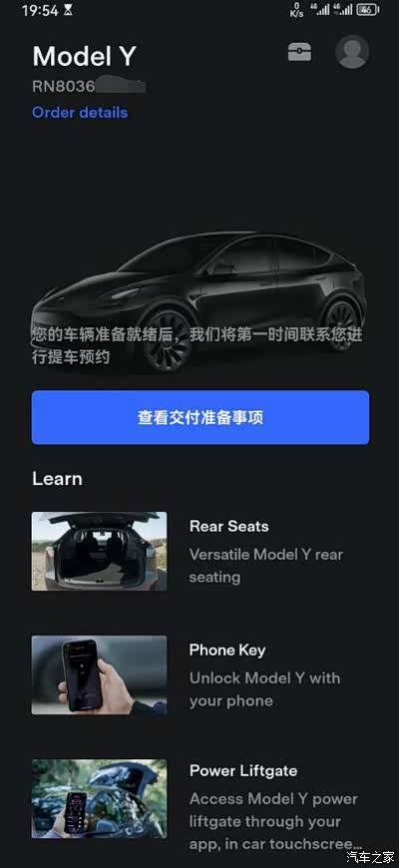Tap the battery indicator in status bar
Screen dimensions: 399x868
tap(368, 10)
